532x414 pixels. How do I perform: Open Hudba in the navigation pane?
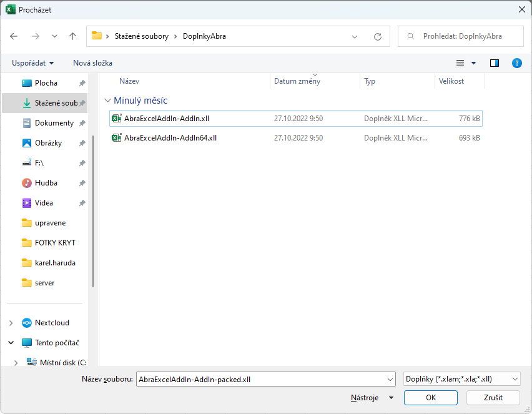coord(46,183)
